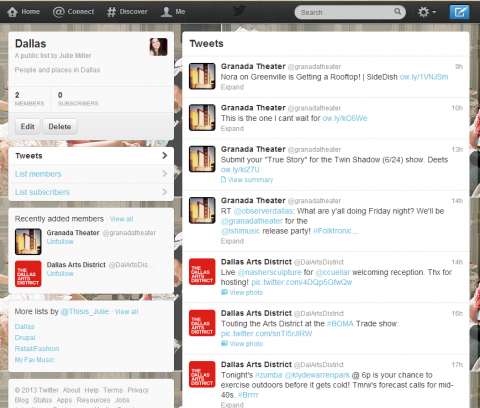The image size is (480, 408).
Task: Compose a new tweet
Action: pos(459,12)
